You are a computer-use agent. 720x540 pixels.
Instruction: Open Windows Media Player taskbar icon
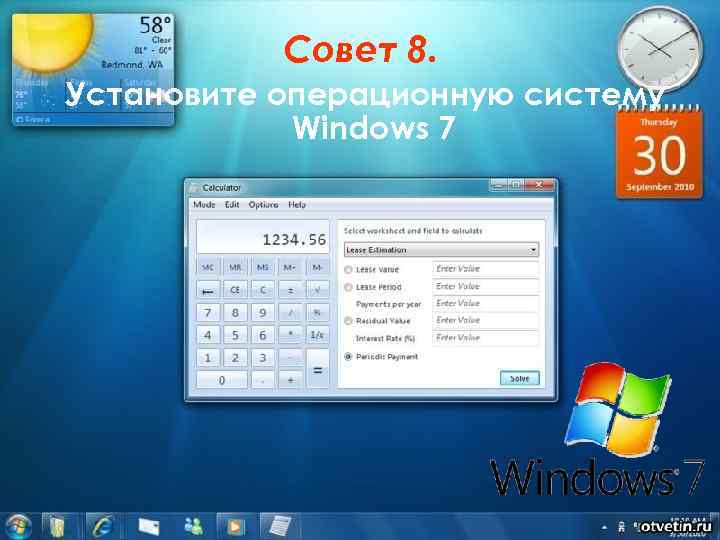pos(234,526)
